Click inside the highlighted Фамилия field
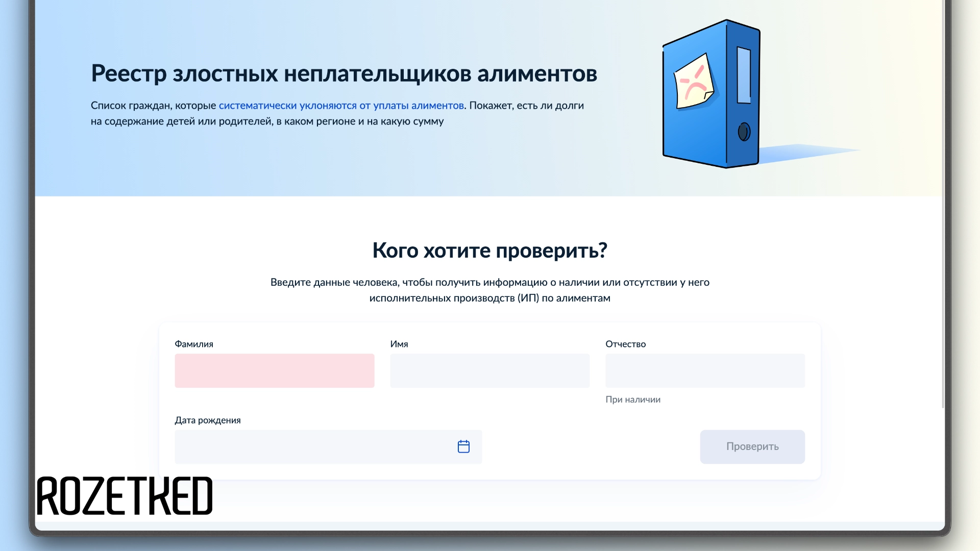This screenshot has height=551, width=980. click(x=274, y=370)
